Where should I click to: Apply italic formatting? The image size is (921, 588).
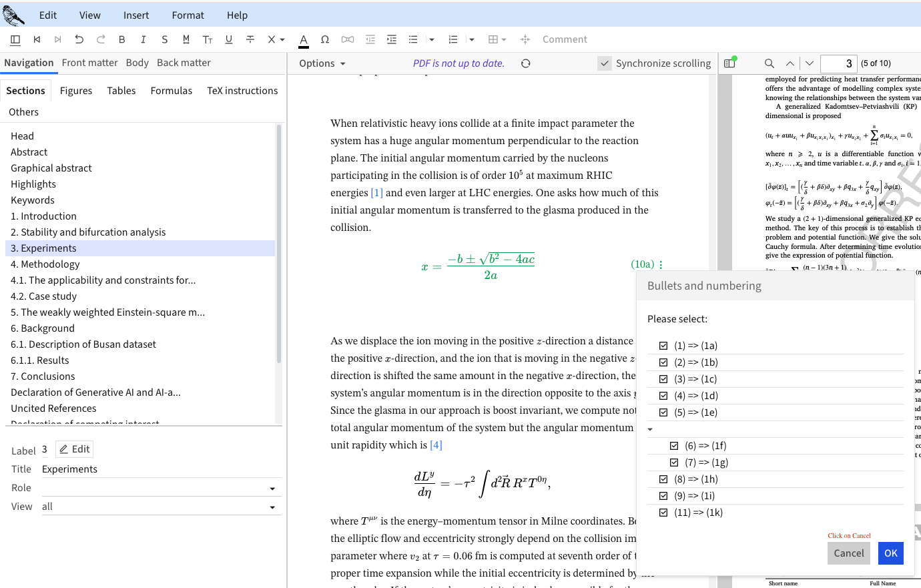143,39
